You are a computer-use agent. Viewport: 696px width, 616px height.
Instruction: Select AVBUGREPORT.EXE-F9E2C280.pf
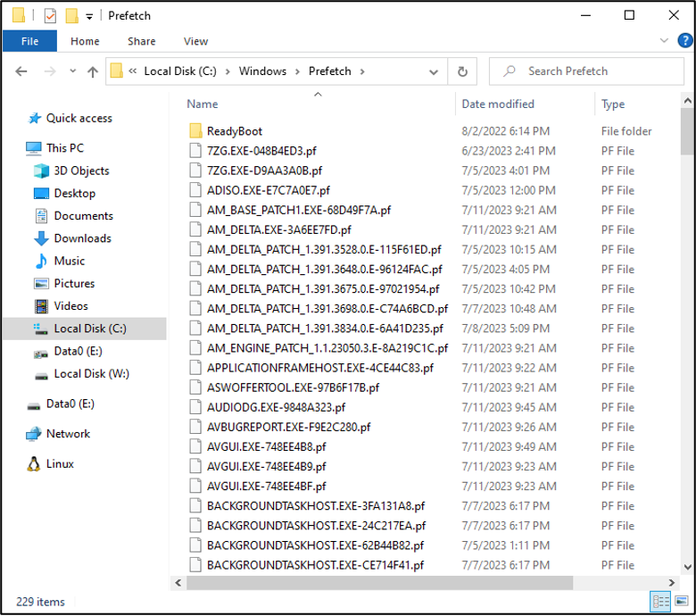[288, 428]
